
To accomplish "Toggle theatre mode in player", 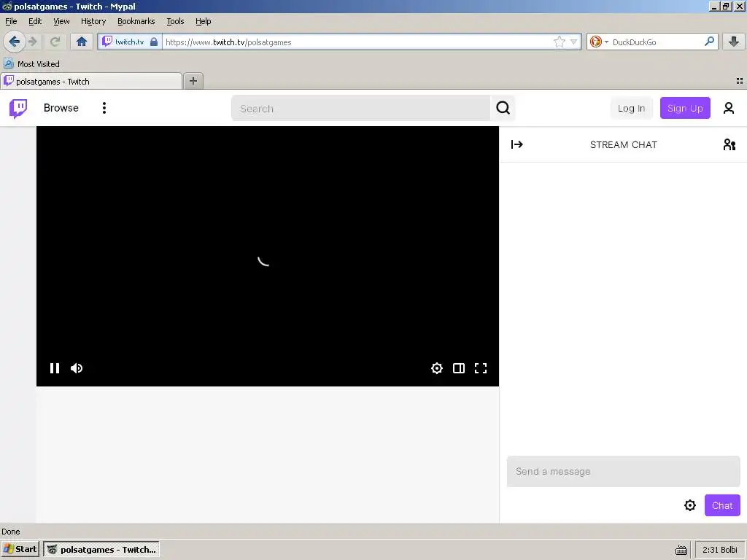I will click(x=459, y=368).
